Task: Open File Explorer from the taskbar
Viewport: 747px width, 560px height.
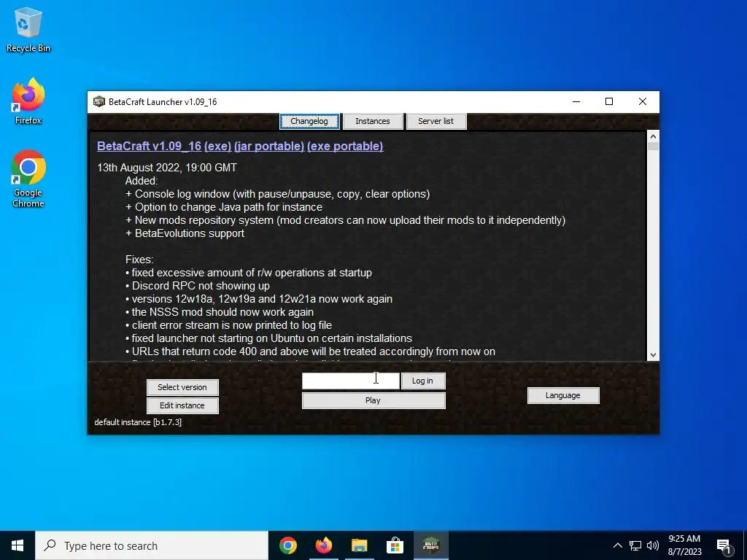Action: click(359, 545)
